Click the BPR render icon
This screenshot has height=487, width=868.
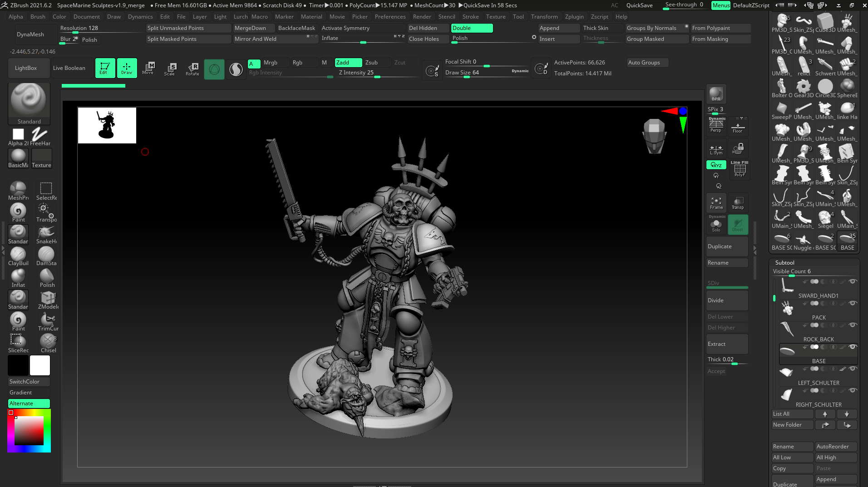(716, 94)
